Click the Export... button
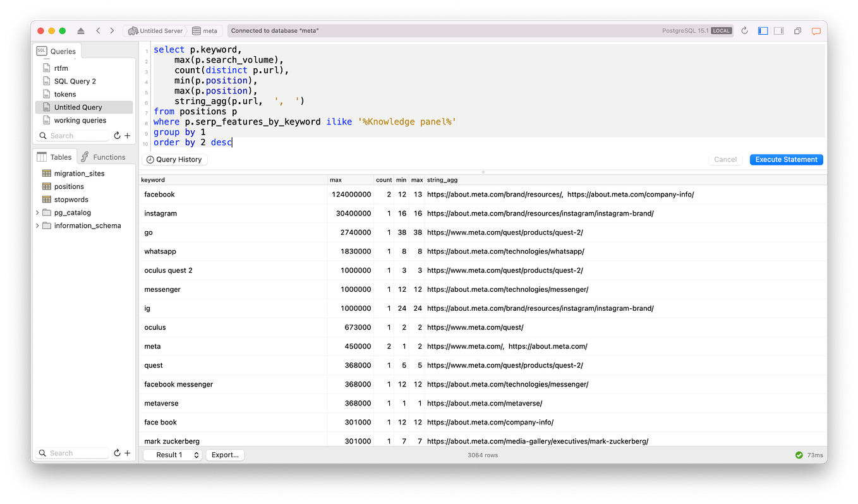 225,455
